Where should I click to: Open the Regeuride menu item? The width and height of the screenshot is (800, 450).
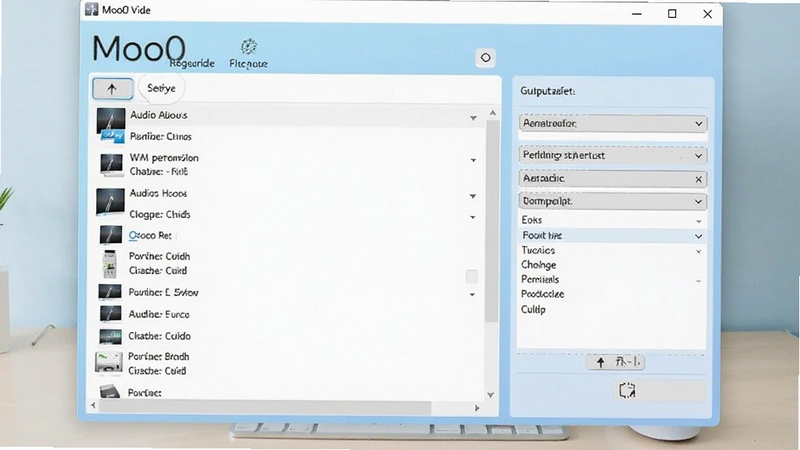coord(192,63)
